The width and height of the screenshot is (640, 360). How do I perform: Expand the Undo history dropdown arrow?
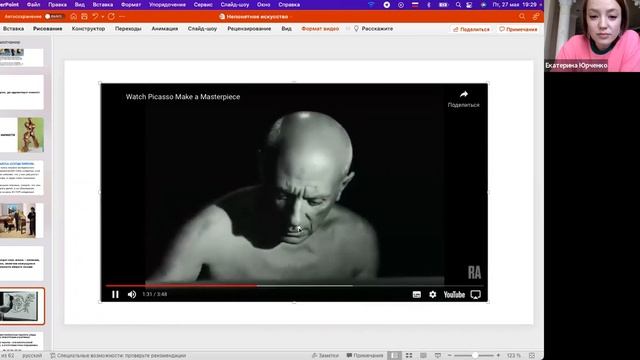click(x=102, y=17)
